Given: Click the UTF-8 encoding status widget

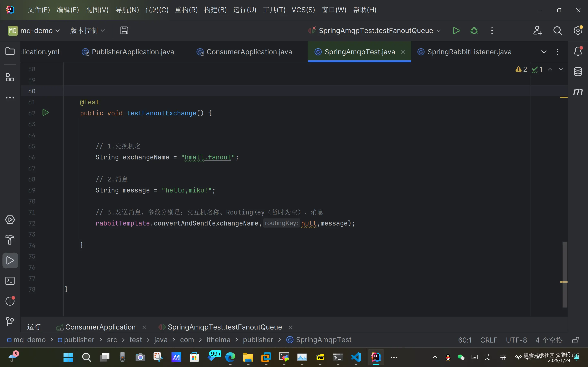Looking at the screenshot, I should click(516, 340).
